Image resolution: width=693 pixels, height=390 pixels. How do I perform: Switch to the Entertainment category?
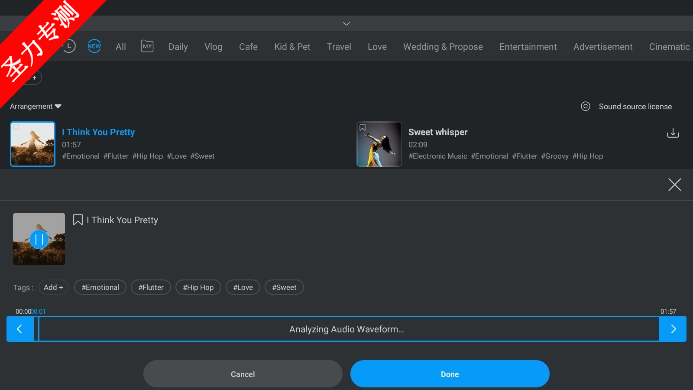point(528,47)
